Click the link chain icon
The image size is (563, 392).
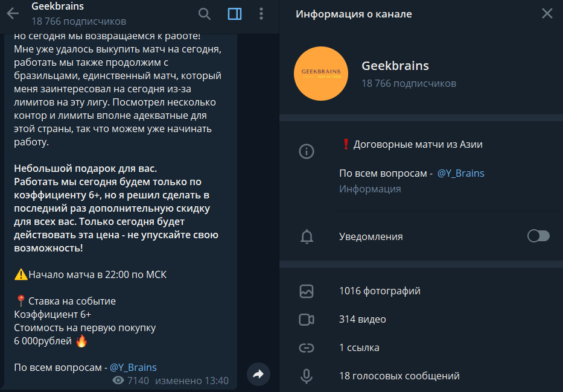click(x=307, y=348)
